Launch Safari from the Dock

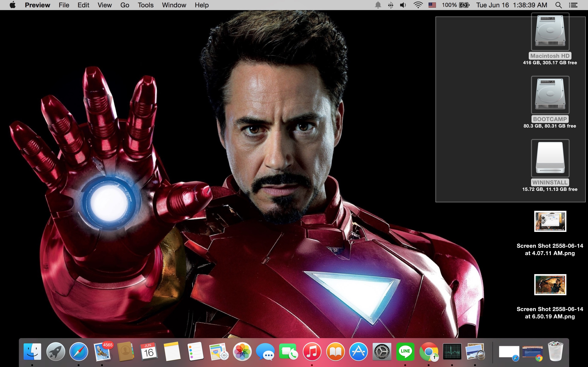79,351
